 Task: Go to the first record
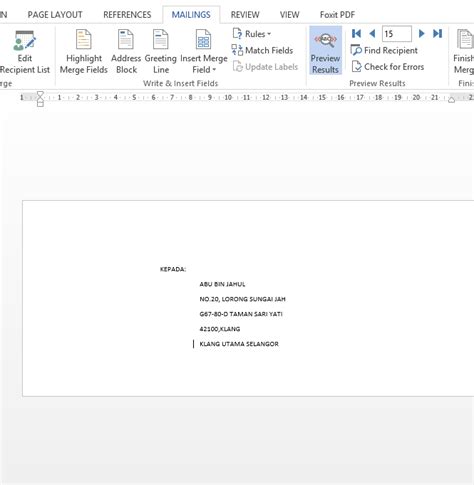(356, 34)
